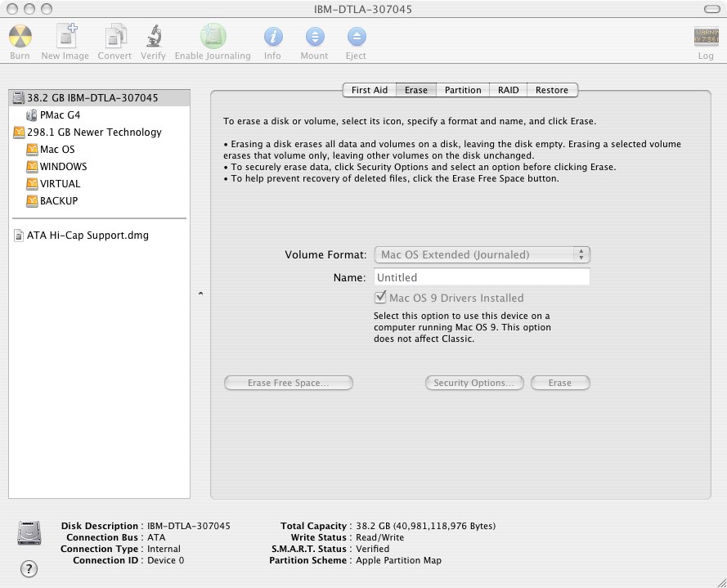The width and height of the screenshot is (727, 588).
Task: Switch to the Partition tab
Action: click(463, 90)
